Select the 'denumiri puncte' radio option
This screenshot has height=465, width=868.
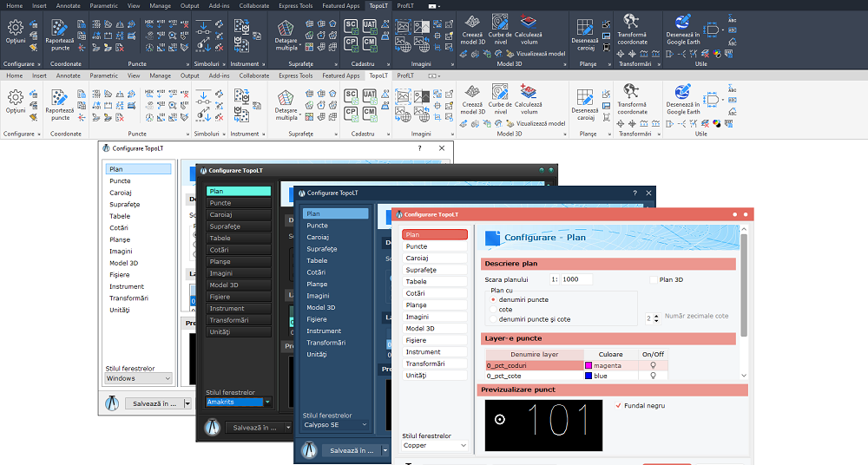pos(493,299)
